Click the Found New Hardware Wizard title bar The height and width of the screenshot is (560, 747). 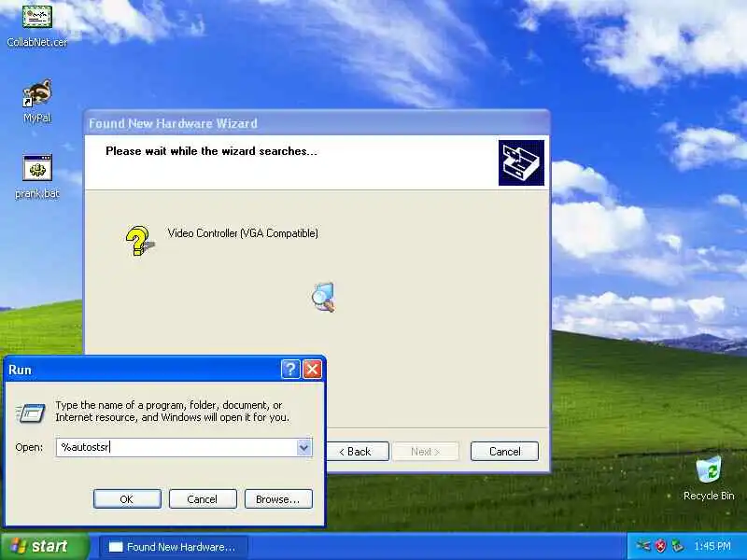(x=317, y=123)
